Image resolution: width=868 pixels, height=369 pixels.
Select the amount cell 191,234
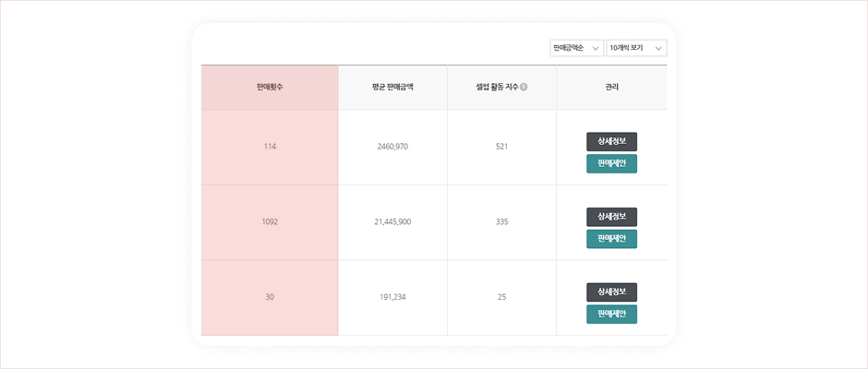tap(392, 298)
